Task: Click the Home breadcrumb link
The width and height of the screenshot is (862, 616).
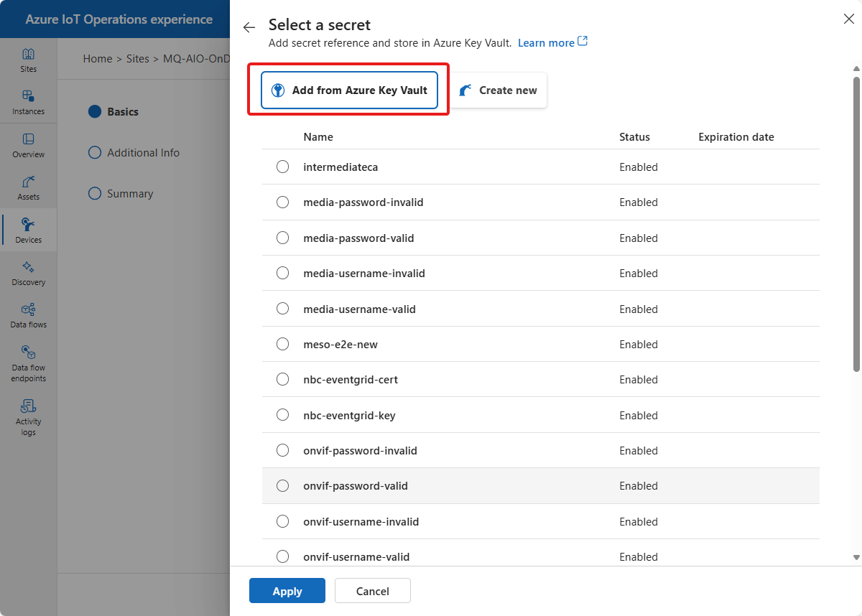Action: [x=98, y=59]
